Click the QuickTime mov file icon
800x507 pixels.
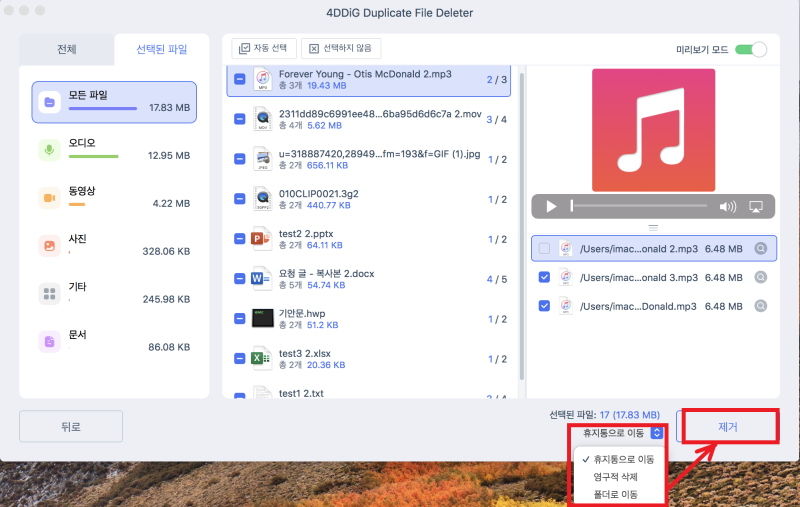(263, 119)
